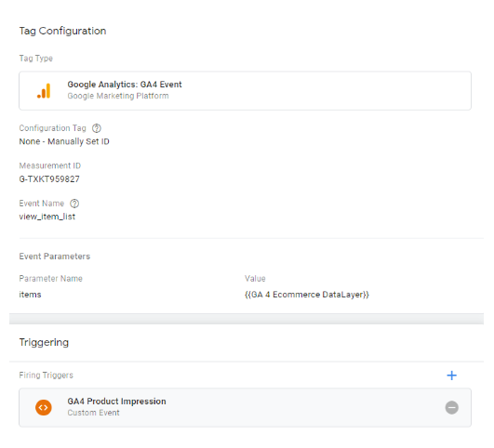Screen dimensions: 494x448
Task: Click the Measurement ID value G-TXKT959827
Action: pyautogui.click(x=49, y=179)
